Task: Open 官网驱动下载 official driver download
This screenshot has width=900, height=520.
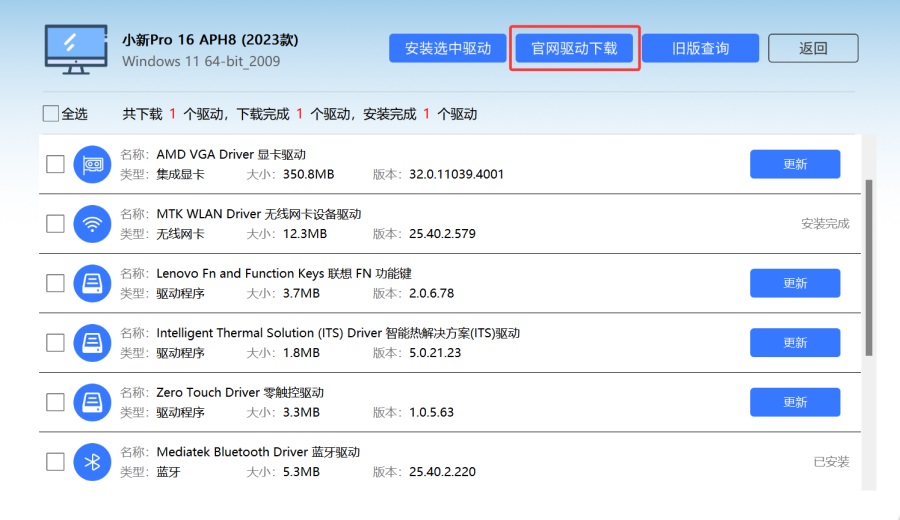Action: 574,48
